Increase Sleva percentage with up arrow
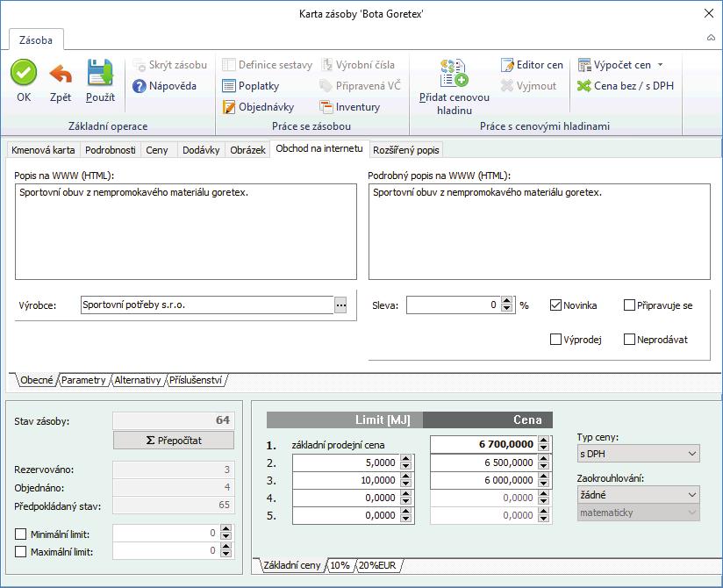The image size is (723, 588). [507, 301]
